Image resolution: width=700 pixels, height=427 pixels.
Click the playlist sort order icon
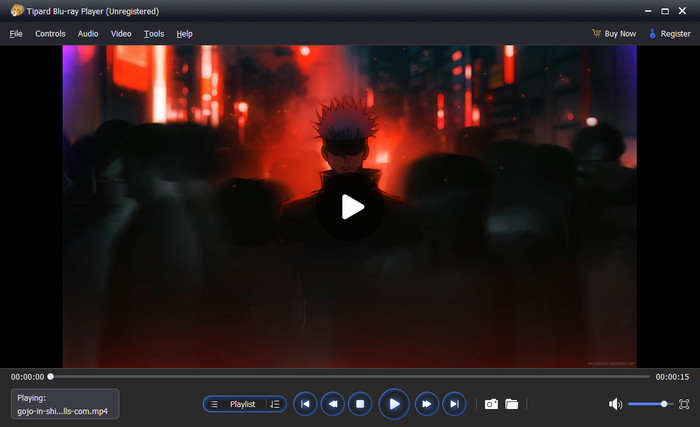[x=275, y=404]
